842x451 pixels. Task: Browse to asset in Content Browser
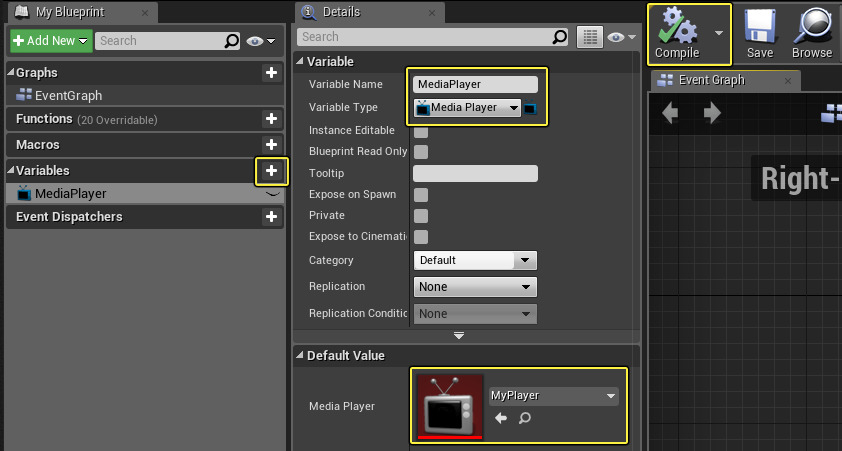pyautogui.click(x=811, y=34)
